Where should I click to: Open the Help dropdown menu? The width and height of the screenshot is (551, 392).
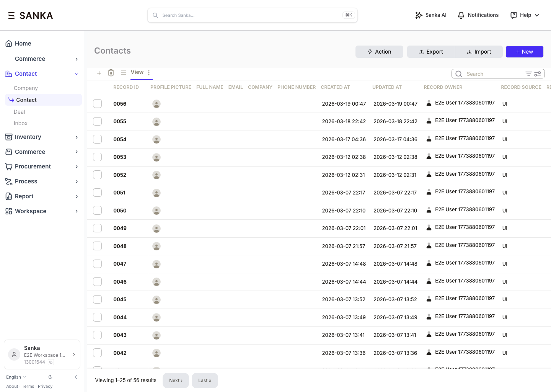pyautogui.click(x=525, y=15)
